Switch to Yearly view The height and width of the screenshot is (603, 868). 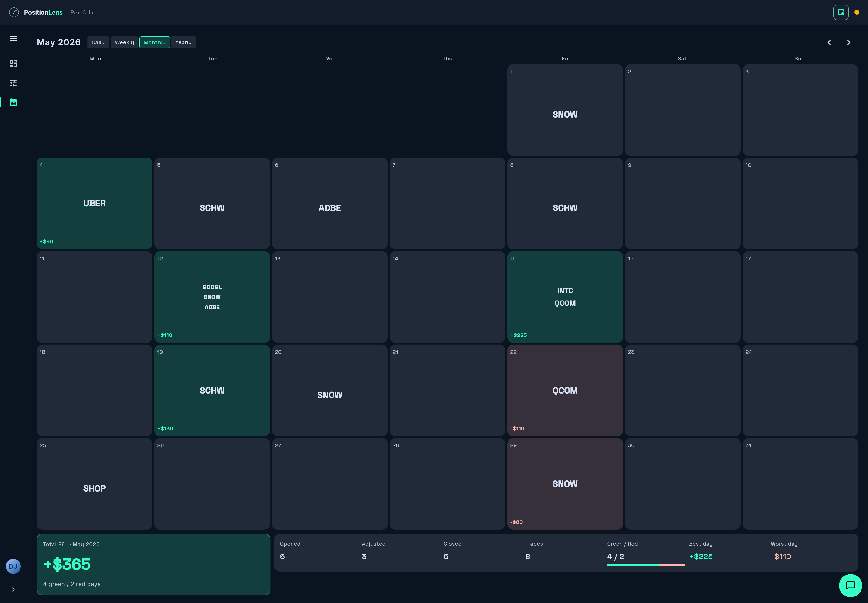pyautogui.click(x=183, y=42)
